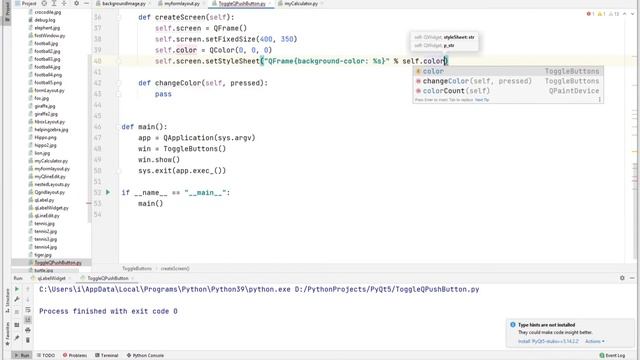Image resolution: width=640 pixels, height=360 pixels.
Task: Select 'changeColor(self, pressed)' completion suggestion
Action: [x=508, y=81]
